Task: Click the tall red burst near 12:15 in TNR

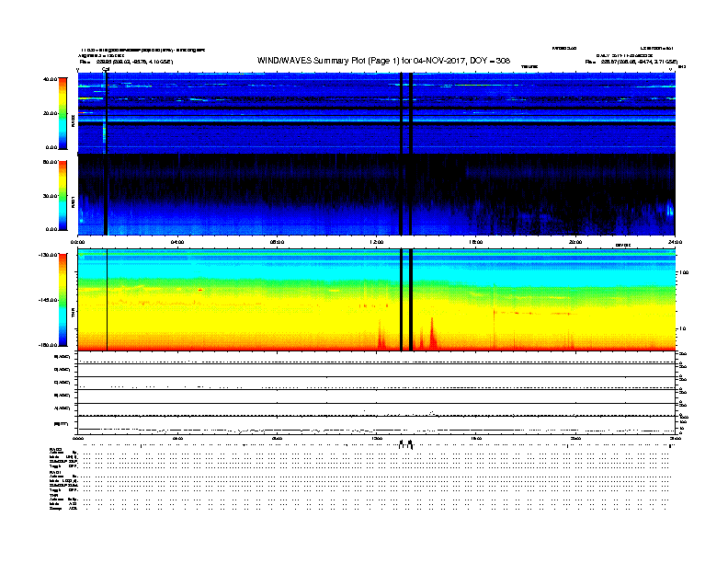Action: pyautogui.click(x=381, y=336)
